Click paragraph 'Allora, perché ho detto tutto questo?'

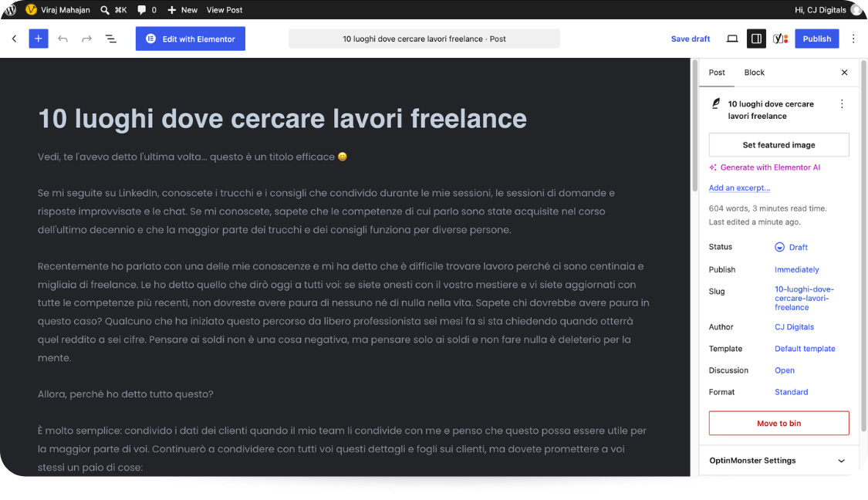tap(126, 394)
